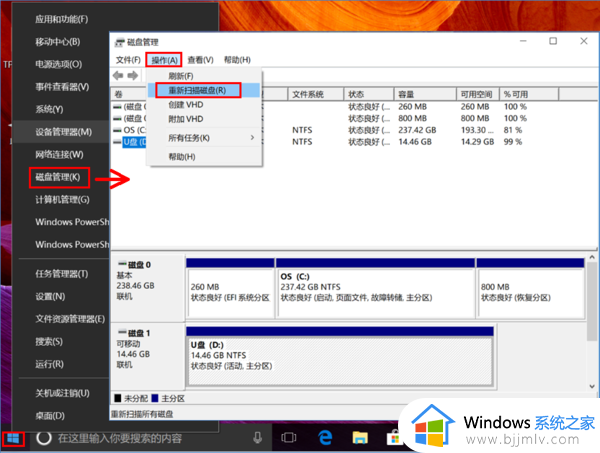Select the OS (C:) partition block
Screen dimensions: 600x453
coord(369,288)
